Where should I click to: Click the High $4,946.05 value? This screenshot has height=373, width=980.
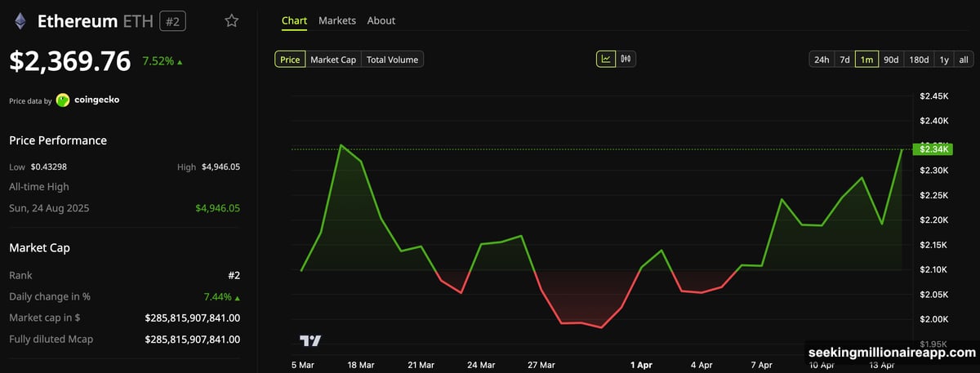tap(220, 167)
